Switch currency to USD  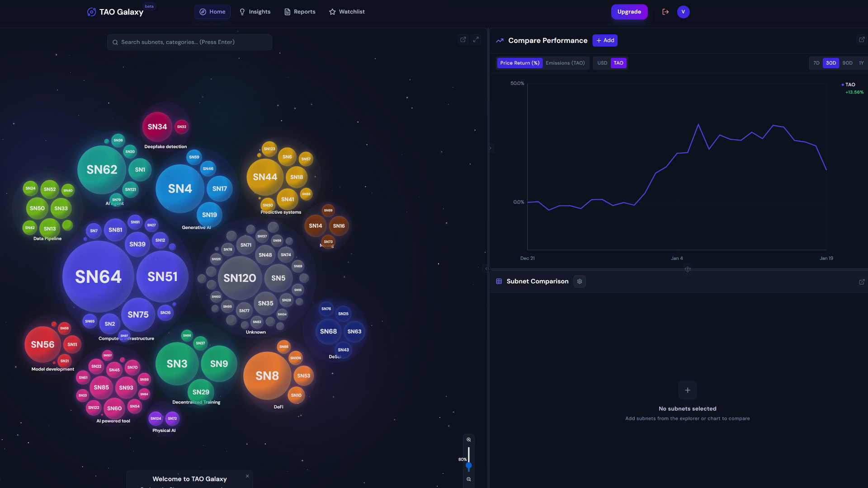click(x=602, y=63)
